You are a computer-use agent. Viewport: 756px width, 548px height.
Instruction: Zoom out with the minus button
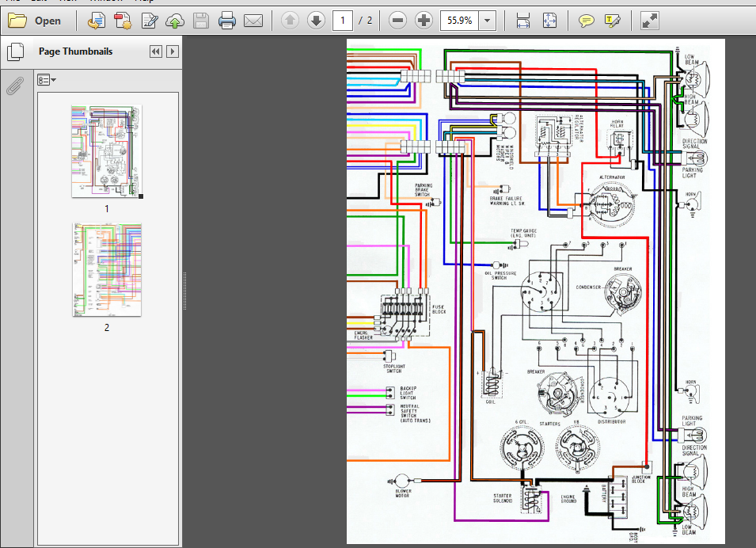click(397, 21)
